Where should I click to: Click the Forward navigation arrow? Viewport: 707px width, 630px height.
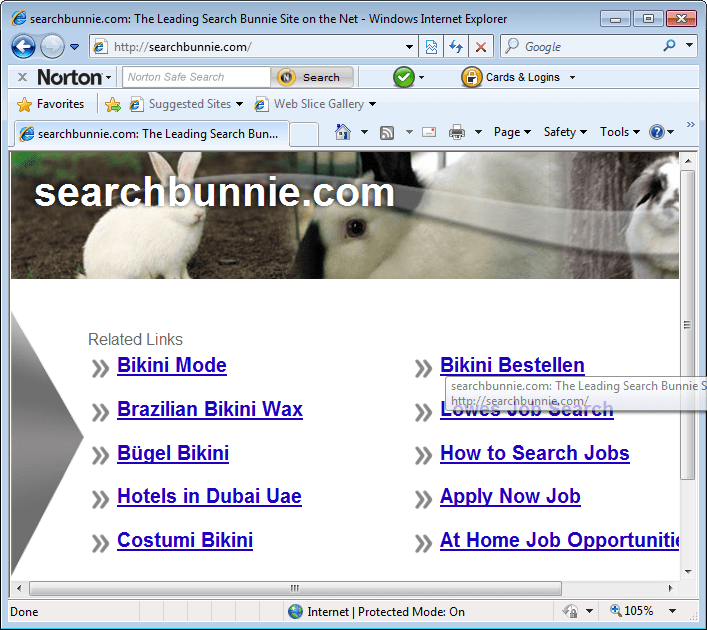(52, 46)
